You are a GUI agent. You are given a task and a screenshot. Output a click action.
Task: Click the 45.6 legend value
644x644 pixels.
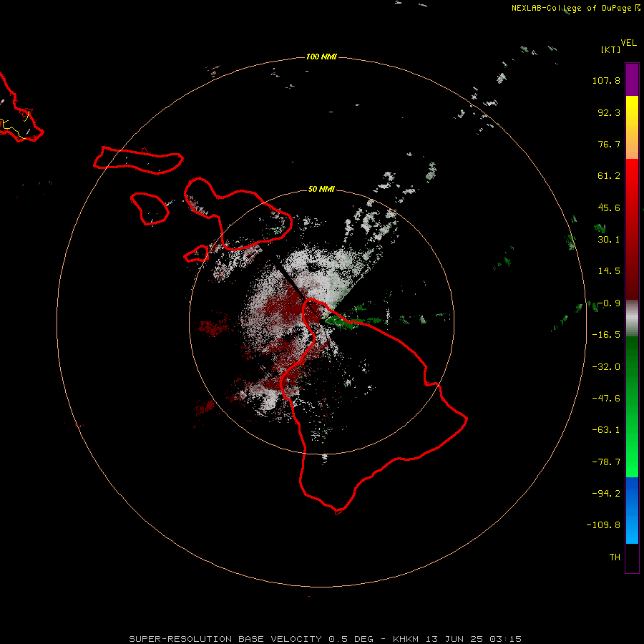pos(609,208)
